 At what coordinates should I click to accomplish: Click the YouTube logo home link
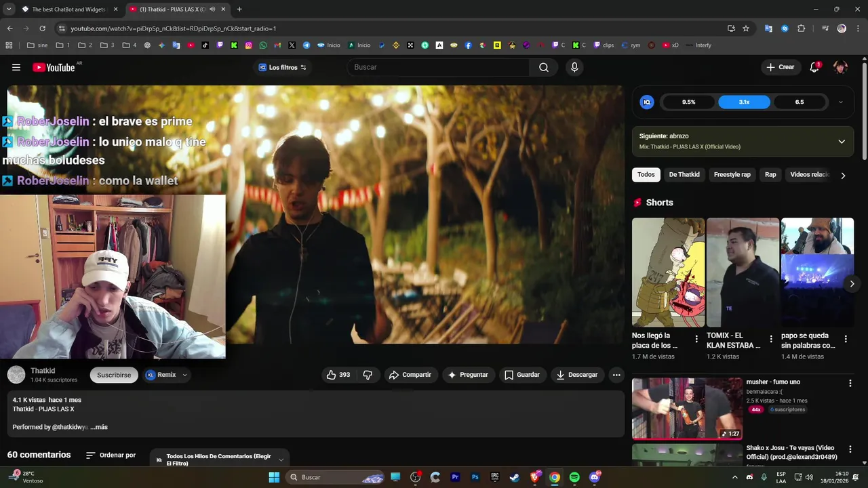click(54, 67)
